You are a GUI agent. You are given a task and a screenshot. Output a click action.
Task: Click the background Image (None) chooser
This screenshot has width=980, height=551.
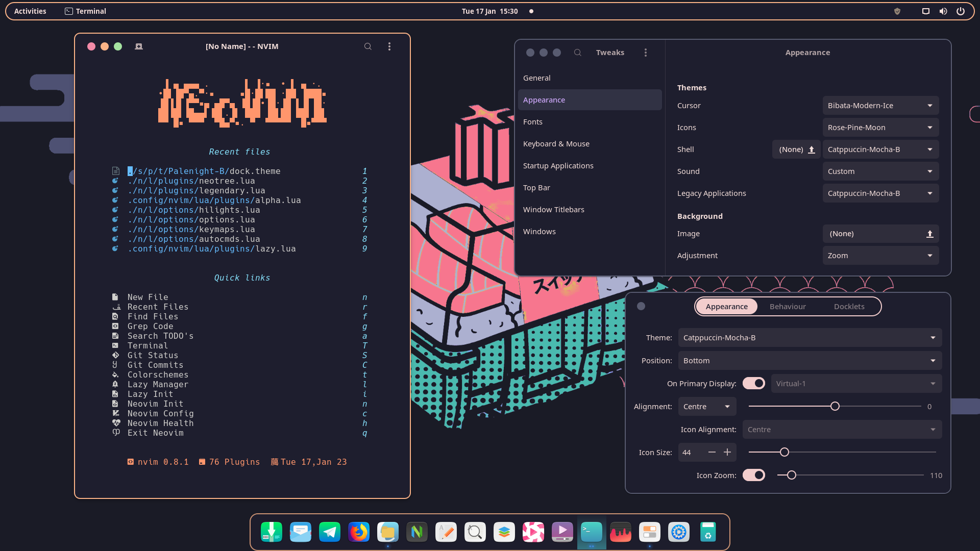pyautogui.click(x=880, y=234)
